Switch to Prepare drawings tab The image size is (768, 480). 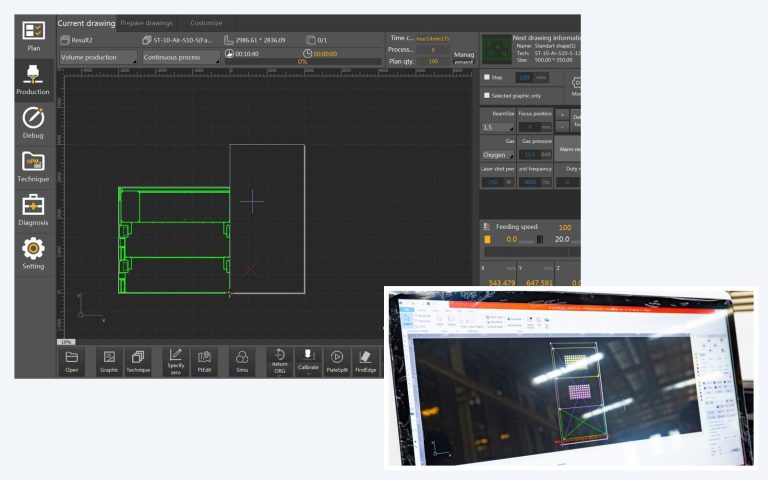146,23
